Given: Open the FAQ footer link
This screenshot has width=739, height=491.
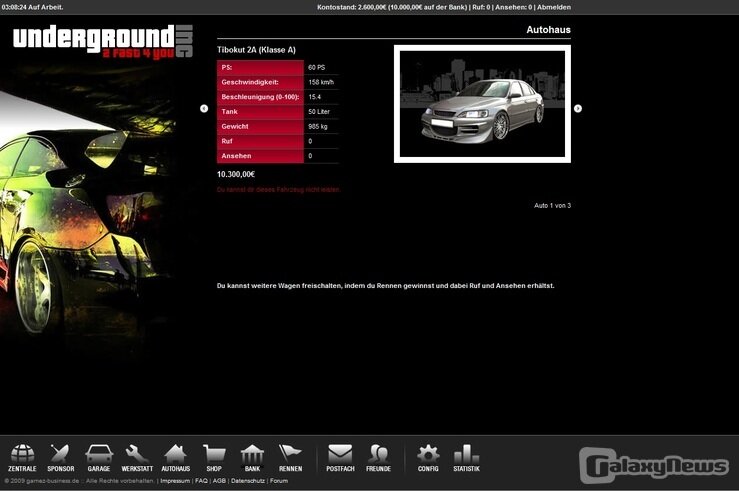Looking at the screenshot, I should click(201, 481).
